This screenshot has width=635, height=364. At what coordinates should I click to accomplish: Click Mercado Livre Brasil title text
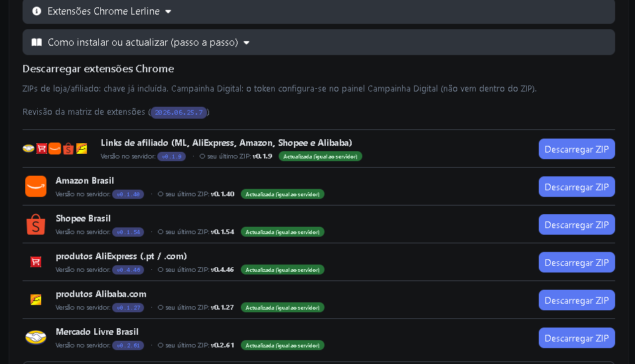(x=97, y=332)
